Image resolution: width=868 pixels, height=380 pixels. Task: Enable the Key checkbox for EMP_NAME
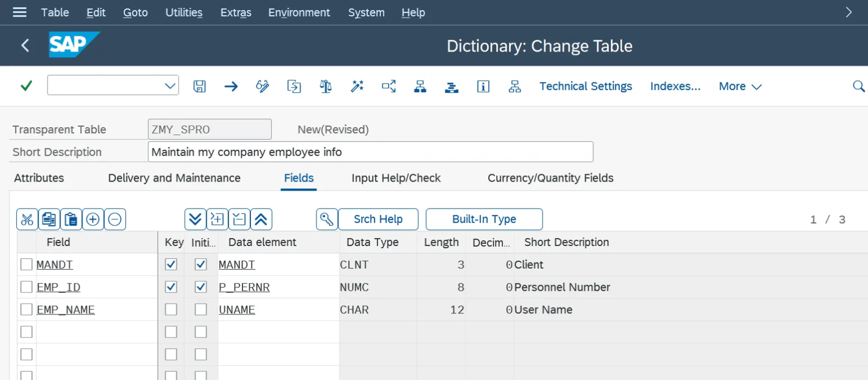tap(171, 309)
